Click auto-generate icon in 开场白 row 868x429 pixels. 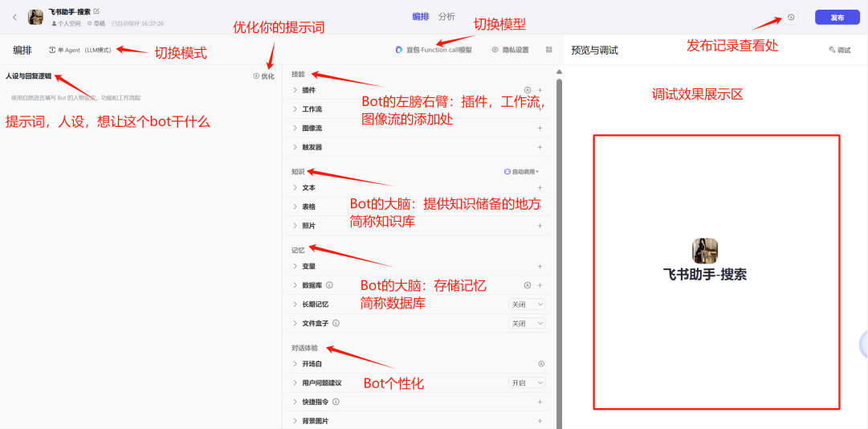pos(540,364)
